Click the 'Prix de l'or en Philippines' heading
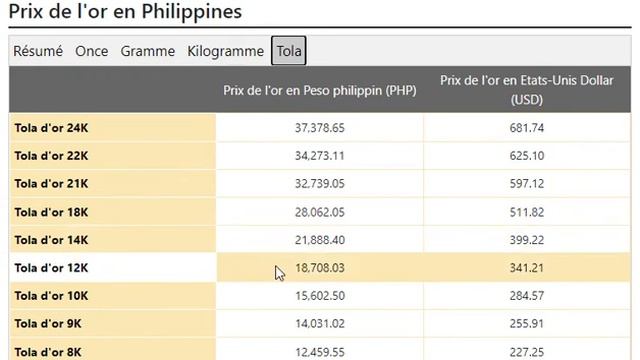 pos(125,11)
